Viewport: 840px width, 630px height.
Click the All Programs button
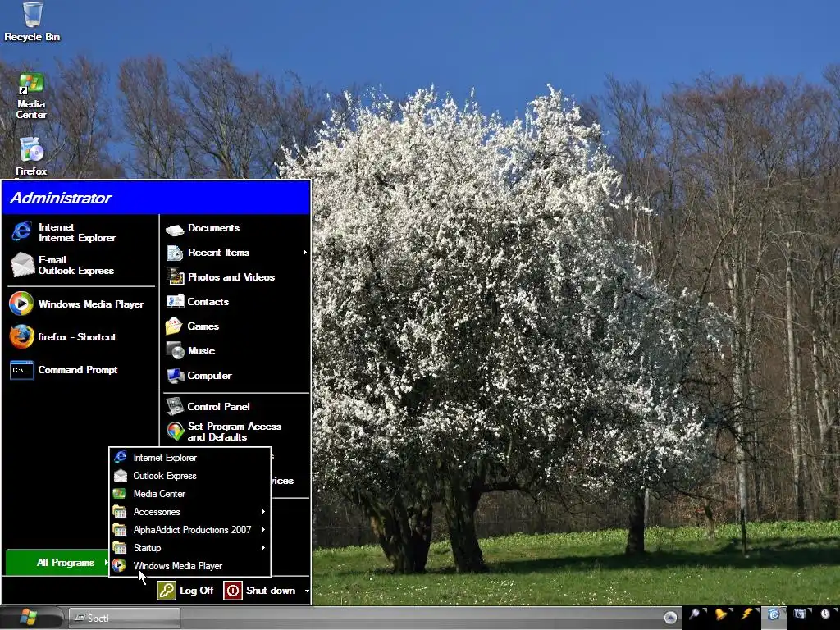click(x=58, y=563)
